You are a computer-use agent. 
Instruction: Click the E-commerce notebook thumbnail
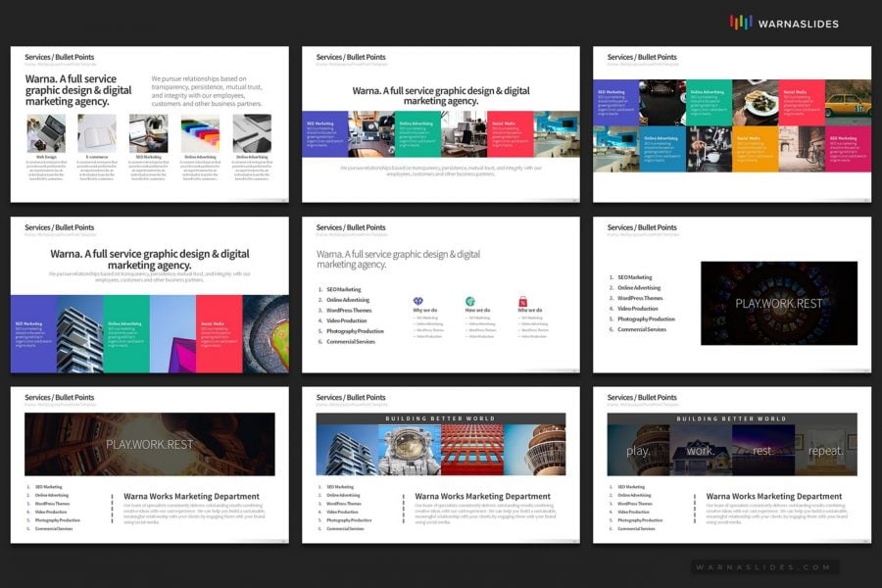(x=98, y=133)
